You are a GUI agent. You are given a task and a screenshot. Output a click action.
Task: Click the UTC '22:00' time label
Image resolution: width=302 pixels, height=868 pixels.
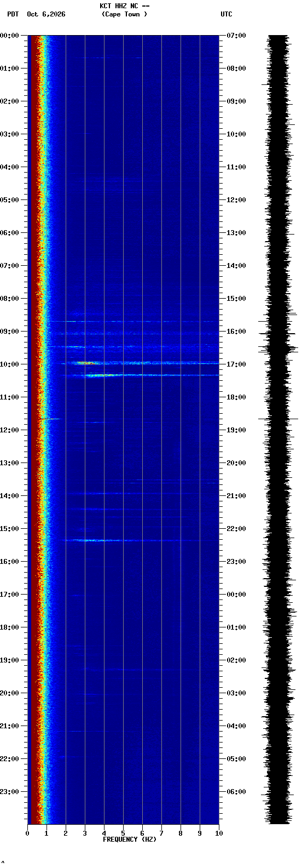click(236, 529)
